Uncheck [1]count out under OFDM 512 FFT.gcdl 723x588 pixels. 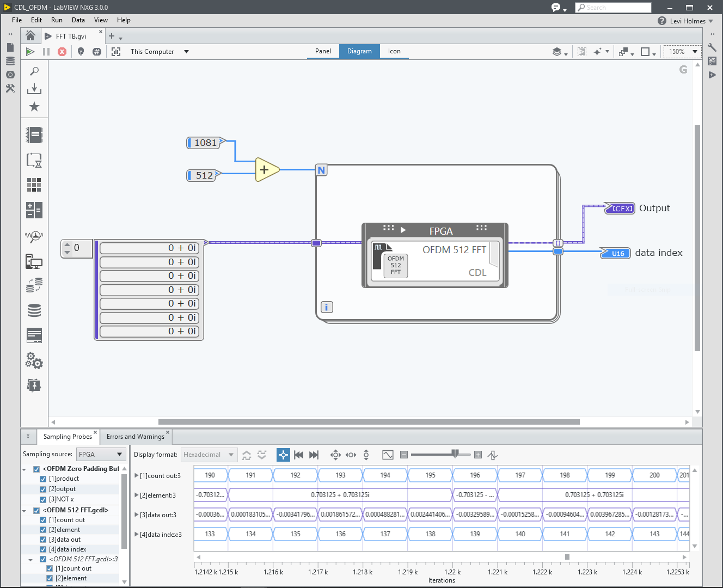[43, 520]
